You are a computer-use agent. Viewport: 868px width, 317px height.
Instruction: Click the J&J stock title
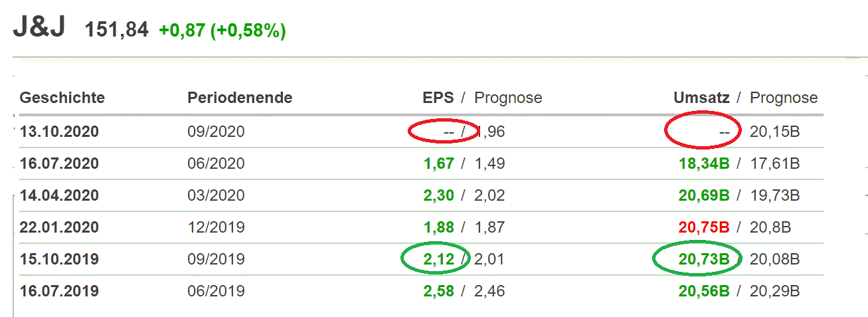(39, 29)
